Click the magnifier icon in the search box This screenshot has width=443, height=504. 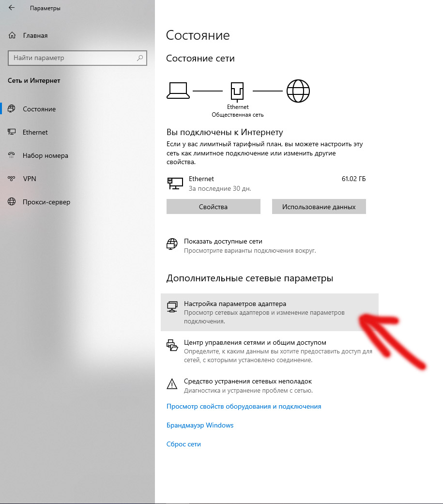[140, 58]
